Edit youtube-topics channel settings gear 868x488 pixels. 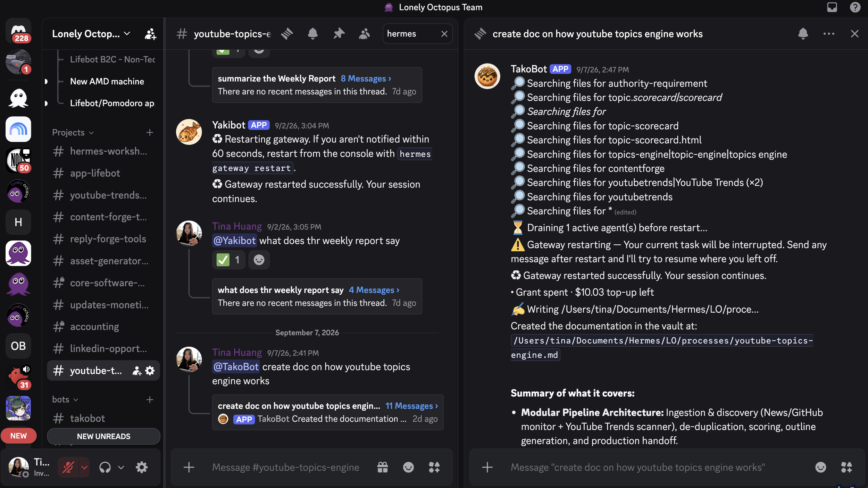(150, 371)
